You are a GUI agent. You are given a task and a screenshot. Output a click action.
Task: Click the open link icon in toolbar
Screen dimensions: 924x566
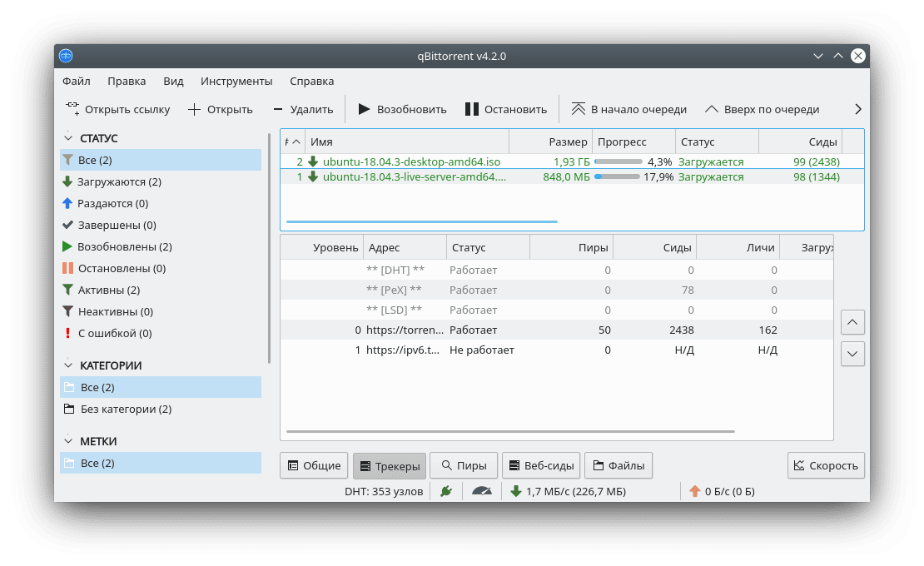(72, 109)
